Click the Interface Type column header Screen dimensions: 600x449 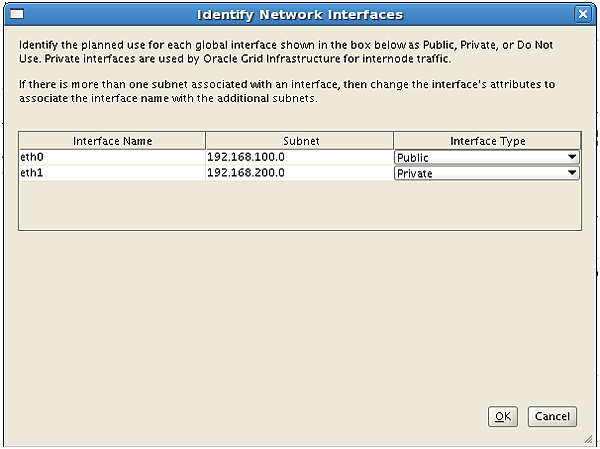tap(487, 141)
